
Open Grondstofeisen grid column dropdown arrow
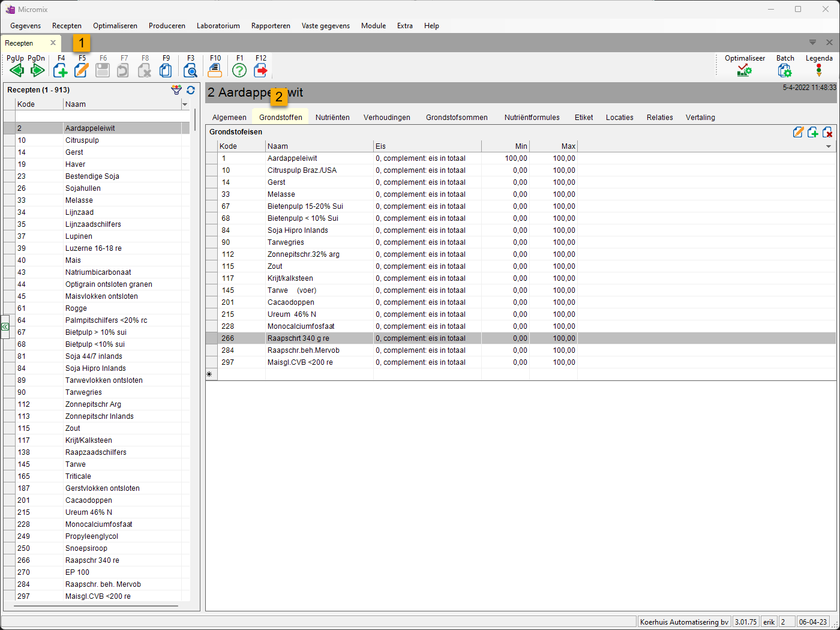pos(829,146)
